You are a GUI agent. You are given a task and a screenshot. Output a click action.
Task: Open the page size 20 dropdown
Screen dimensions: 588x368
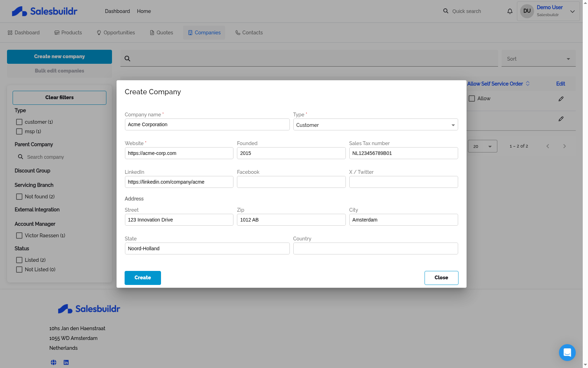click(x=482, y=146)
